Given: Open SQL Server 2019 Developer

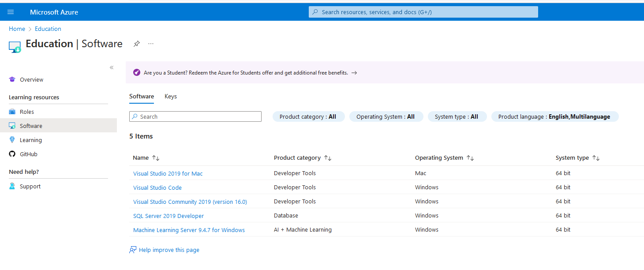Looking at the screenshot, I should pos(168,216).
